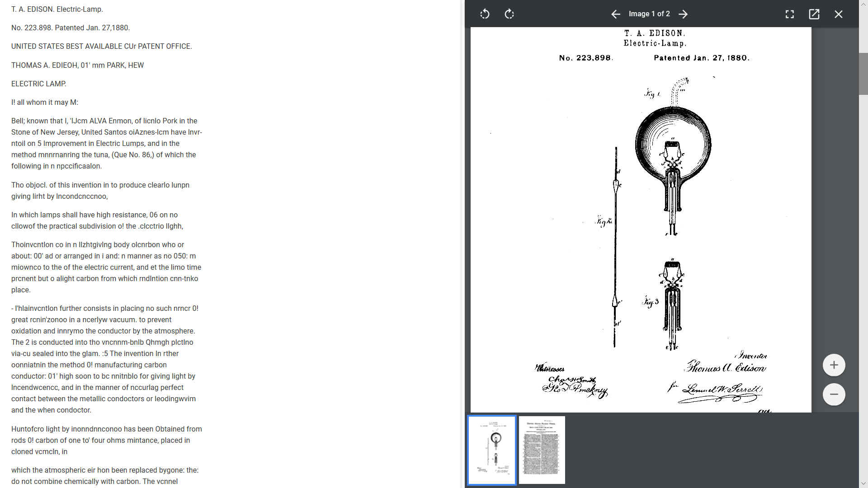Click the paragraph starting 'Huntofcro light by'

[107, 440]
